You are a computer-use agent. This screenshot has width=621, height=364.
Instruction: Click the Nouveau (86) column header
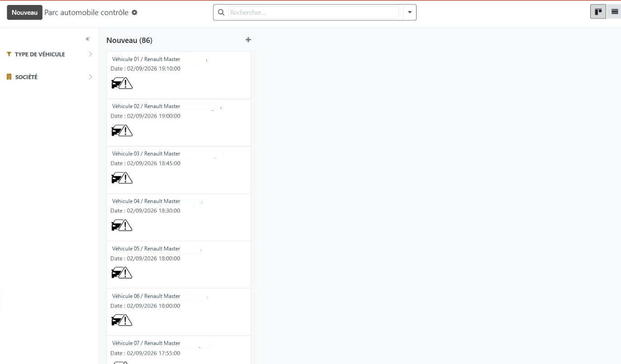pyautogui.click(x=129, y=40)
